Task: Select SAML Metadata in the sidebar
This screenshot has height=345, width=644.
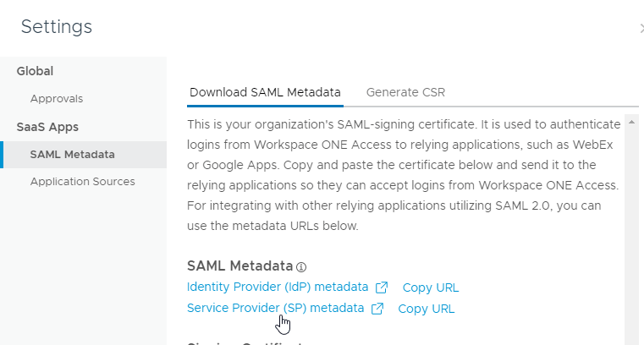Action: 72,154
